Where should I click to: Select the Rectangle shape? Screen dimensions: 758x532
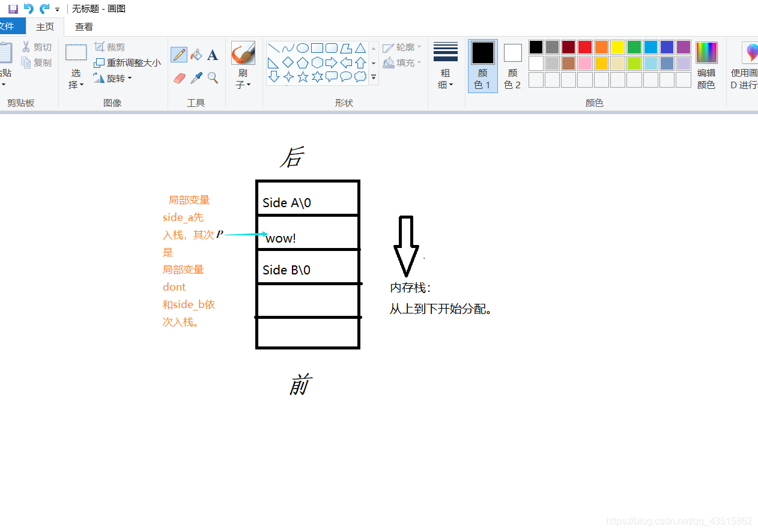(x=317, y=48)
